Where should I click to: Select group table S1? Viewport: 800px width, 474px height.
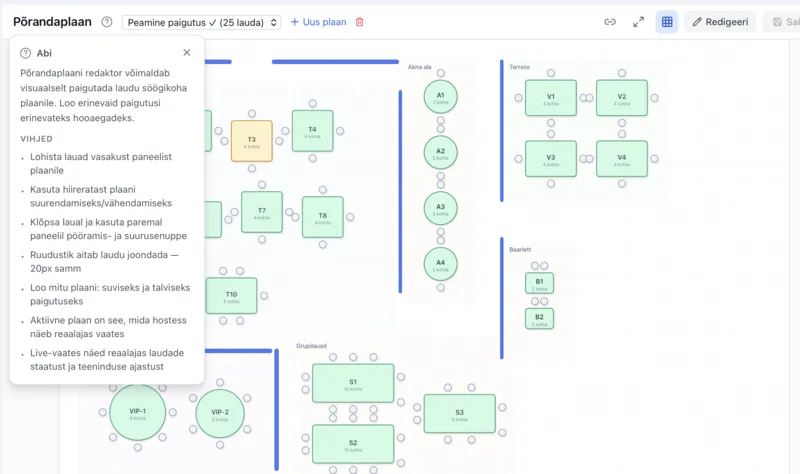353,383
